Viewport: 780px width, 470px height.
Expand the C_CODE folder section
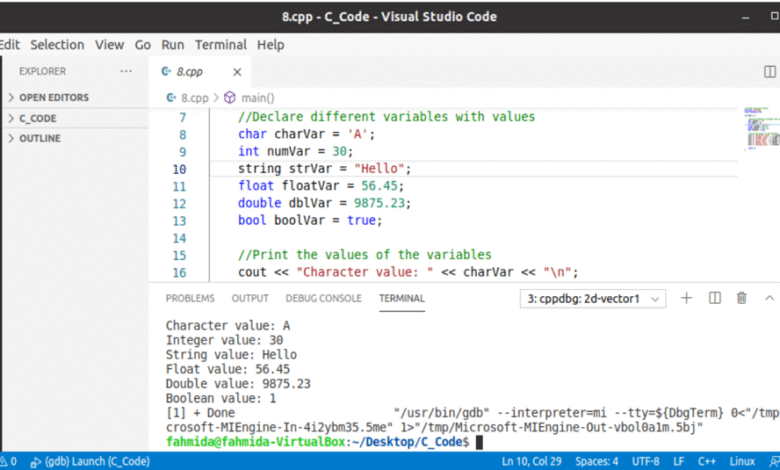[x=38, y=118]
